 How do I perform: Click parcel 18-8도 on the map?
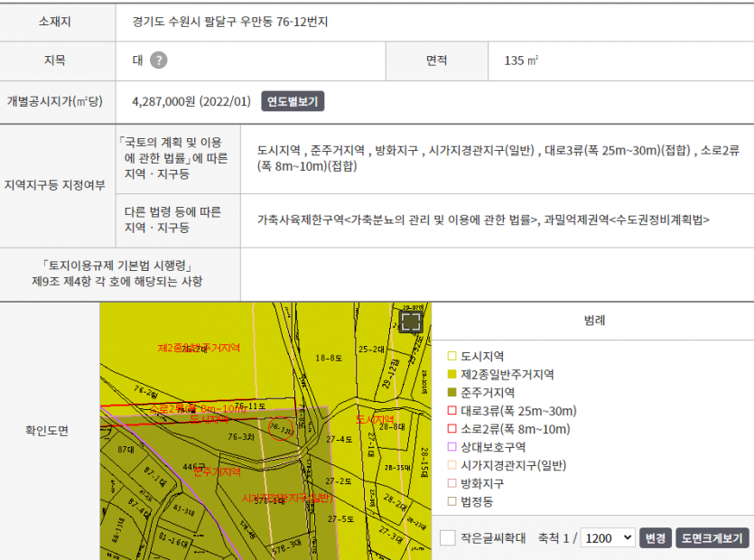point(326,359)
